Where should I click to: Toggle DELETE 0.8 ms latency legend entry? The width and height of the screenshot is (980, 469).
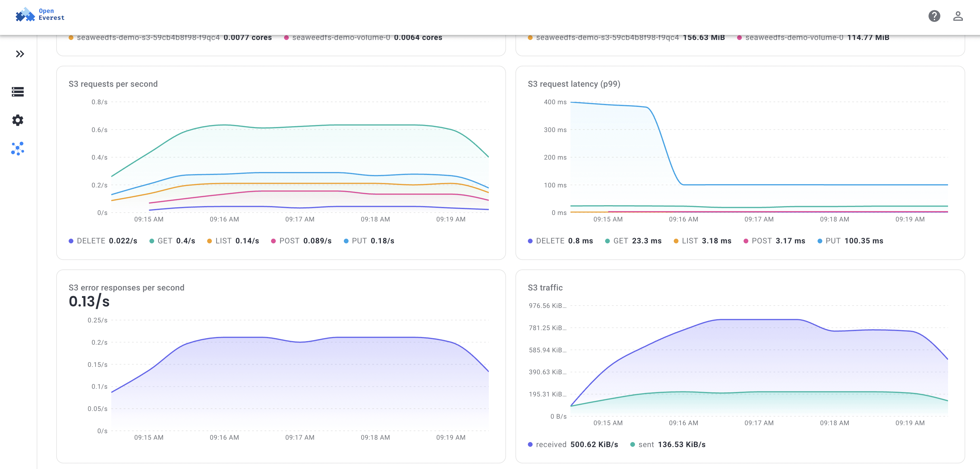point(560,241)
